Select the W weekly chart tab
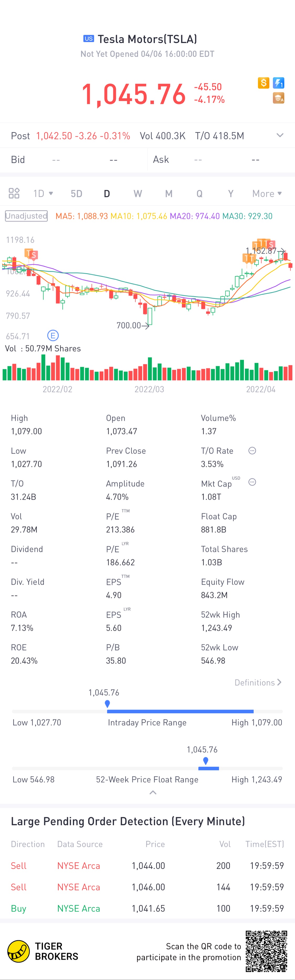 (x=138, y=194)
